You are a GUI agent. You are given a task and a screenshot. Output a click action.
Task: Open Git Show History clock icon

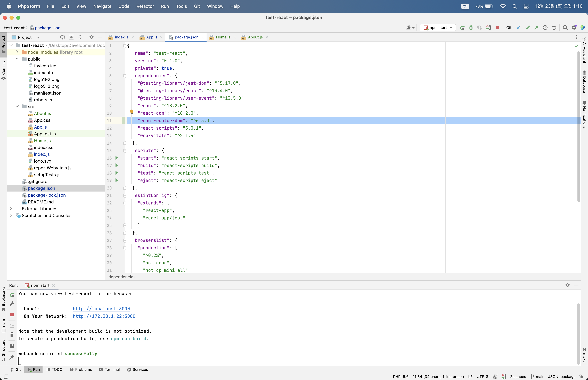(x=545, y=28)
